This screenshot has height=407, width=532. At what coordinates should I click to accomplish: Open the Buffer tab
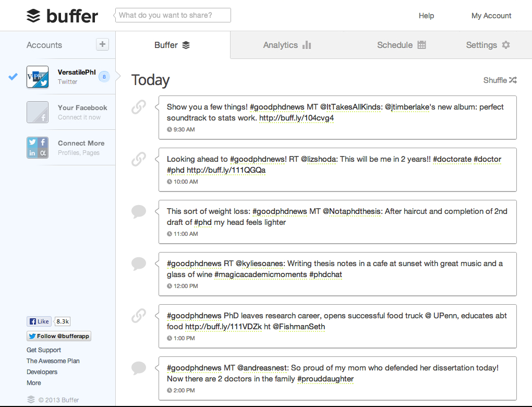pos(172,45)
